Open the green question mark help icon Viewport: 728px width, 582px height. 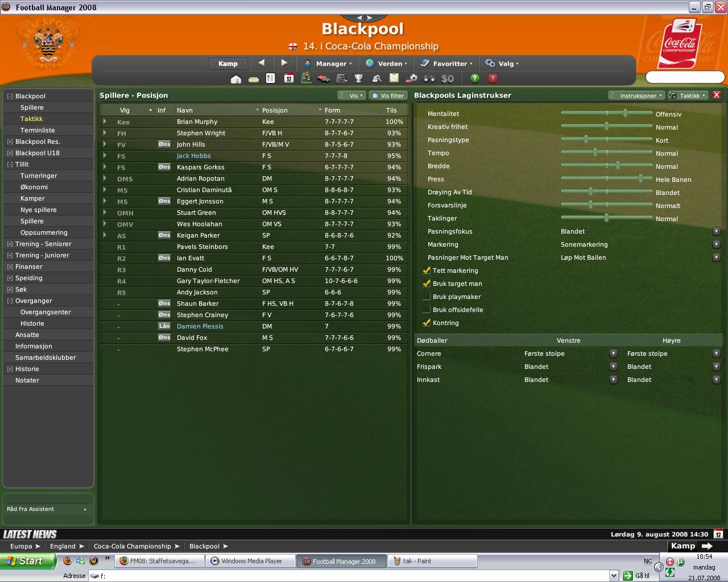click(x=475, y=78)
